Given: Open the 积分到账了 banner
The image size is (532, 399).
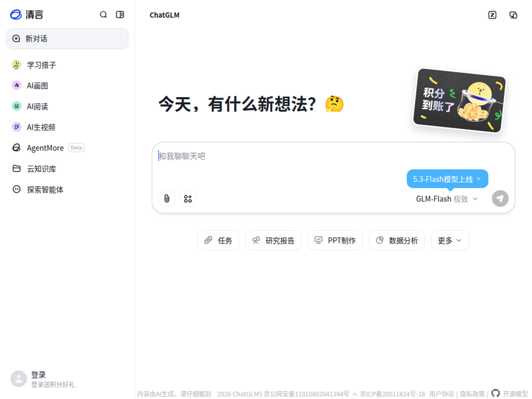Looking at the screenshot, I should pyautogui.click(x=459, y=100).
